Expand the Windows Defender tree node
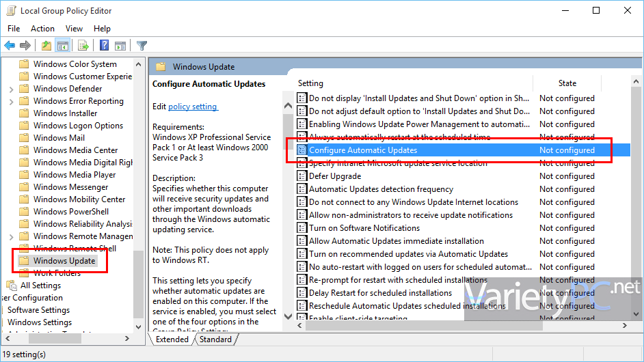 click(11, 89)
